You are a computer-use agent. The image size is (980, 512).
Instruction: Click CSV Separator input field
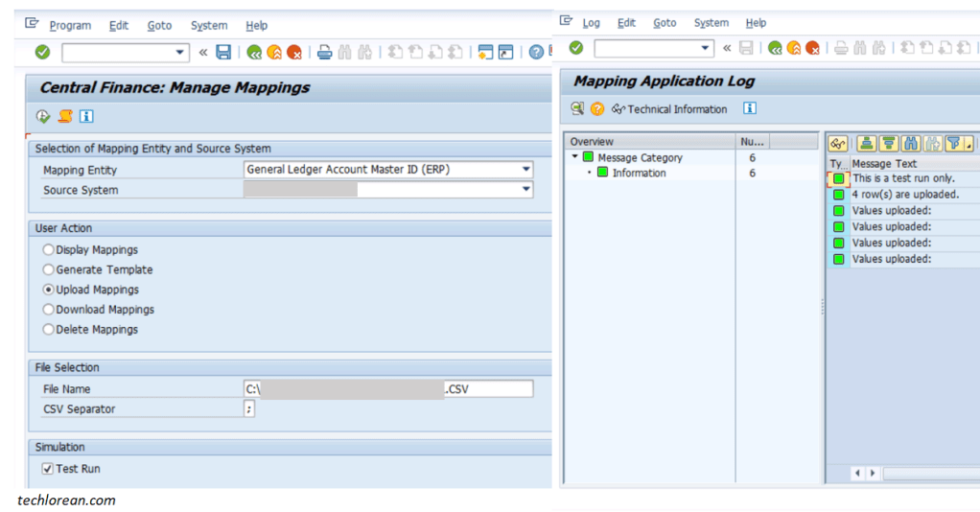(248, 408)
